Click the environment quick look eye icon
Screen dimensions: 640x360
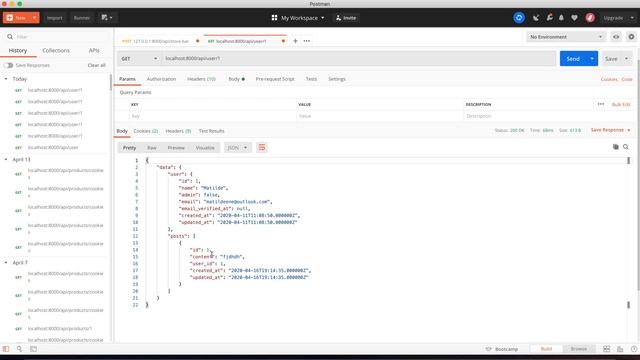pos(616,37)
